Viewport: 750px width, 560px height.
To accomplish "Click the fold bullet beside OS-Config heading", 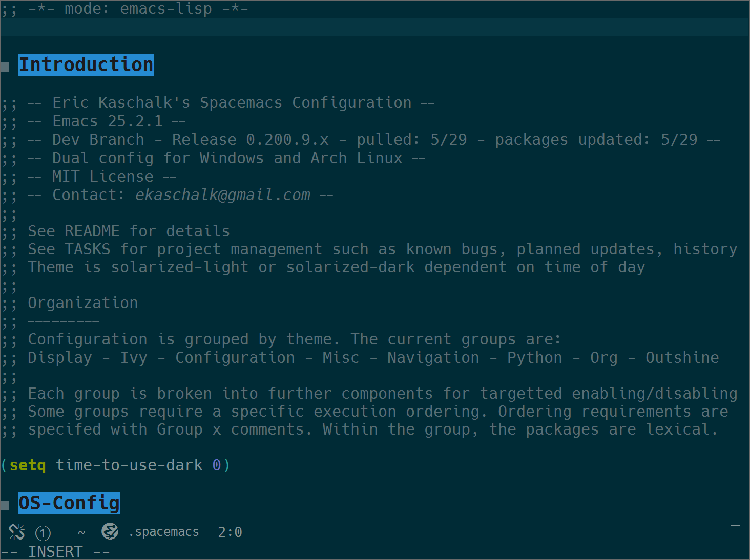I will pos(5,505).
